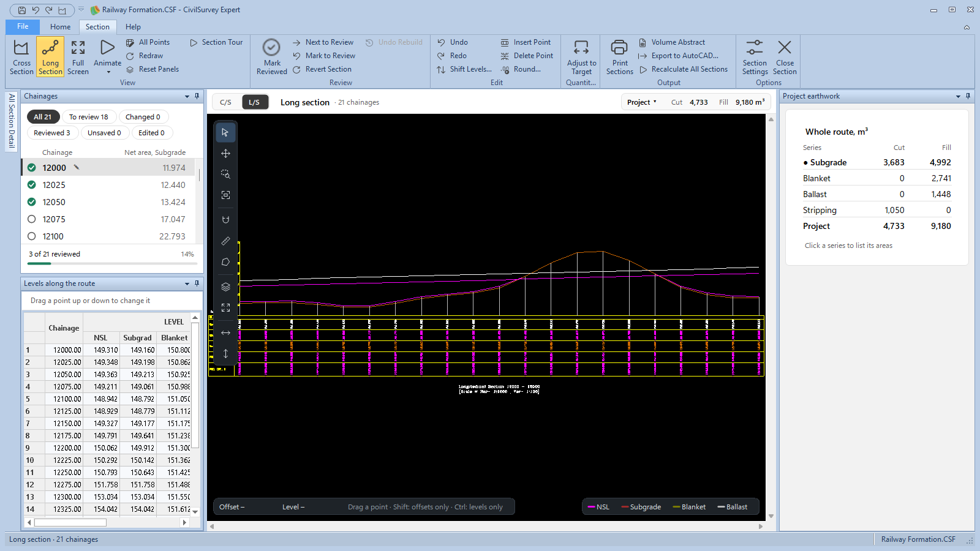Viewport: 980px width, 551px height.
Task: Filter chainages by To review 18
Action: pos(88,117)
